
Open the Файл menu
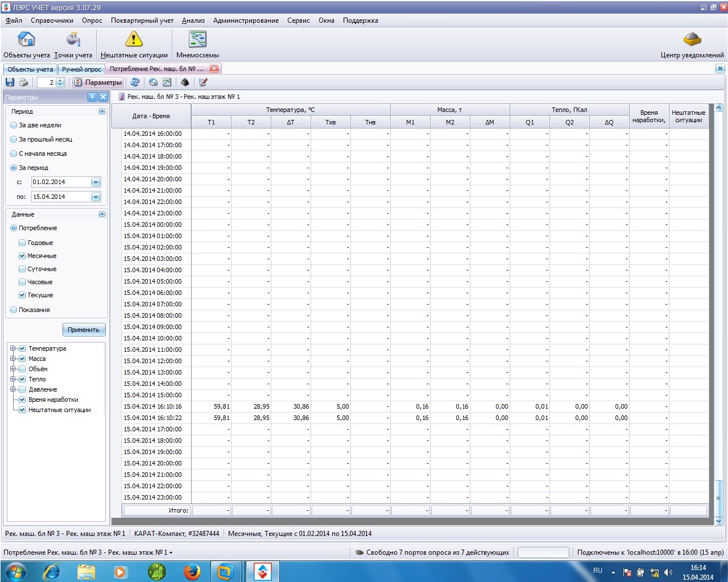(x=14, y=20)
